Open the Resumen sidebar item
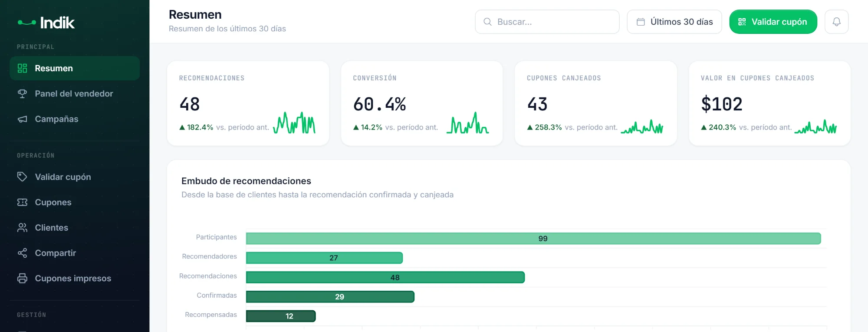Viewport: 868px width, 332px height. tap(75, 68)
